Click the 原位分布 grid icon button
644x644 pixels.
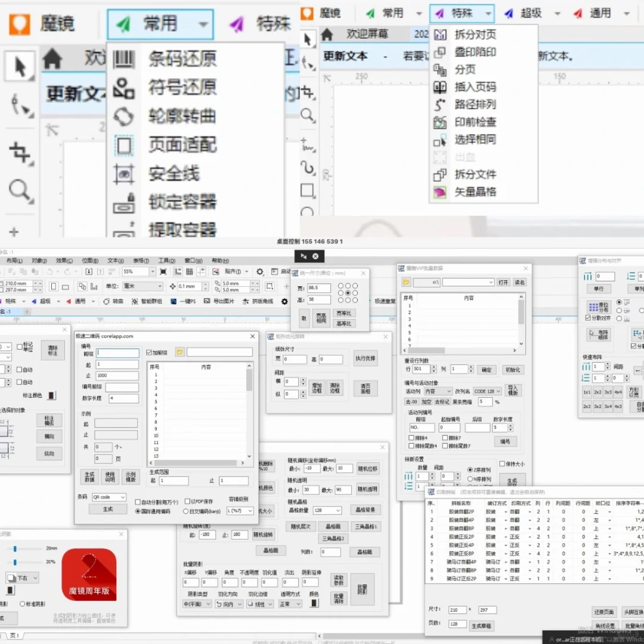point(599,307)
